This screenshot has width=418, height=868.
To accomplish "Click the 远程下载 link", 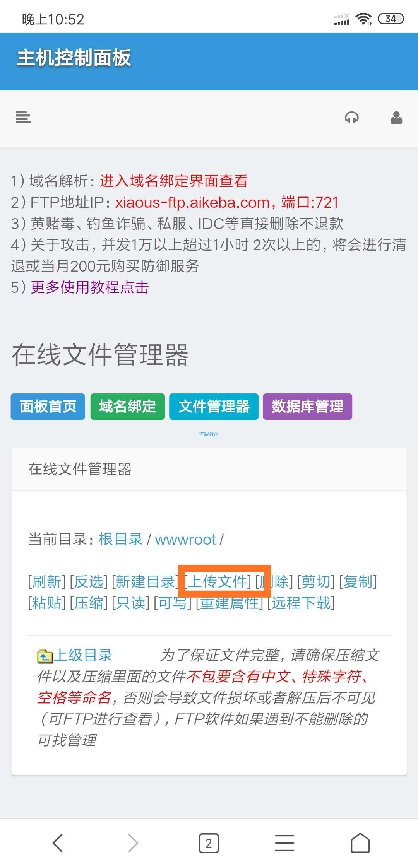I will (301, 603).
